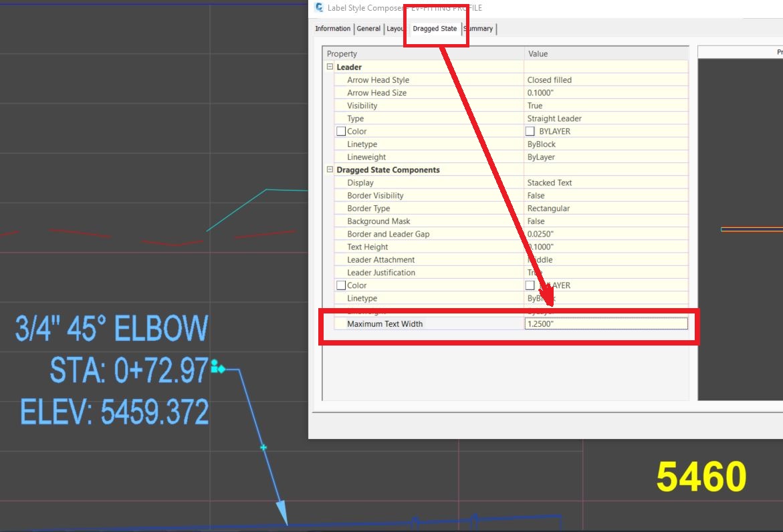Viewport: 783px width, 532px height.
Task: Click the Leader Lineweight value ByLayer
Action: 606,157
